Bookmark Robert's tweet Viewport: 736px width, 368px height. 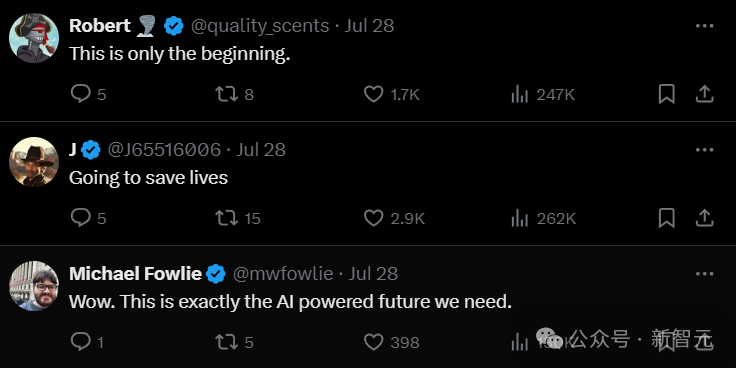667,94
